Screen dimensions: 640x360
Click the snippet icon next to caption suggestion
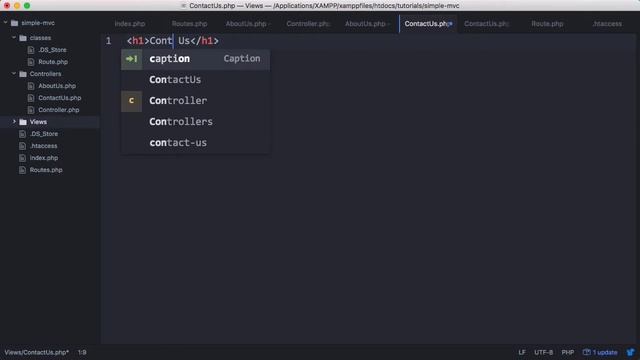tap(131, 59)
